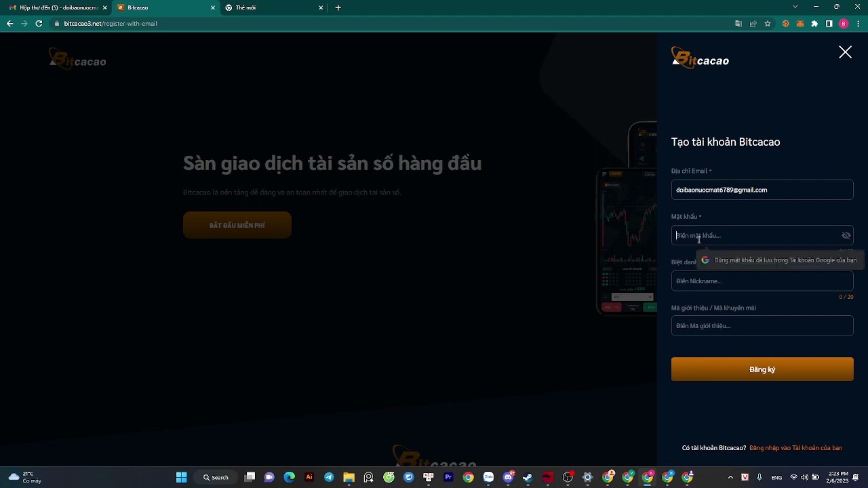
Task: Open Zalo from the taskbar
Action: 488,477
